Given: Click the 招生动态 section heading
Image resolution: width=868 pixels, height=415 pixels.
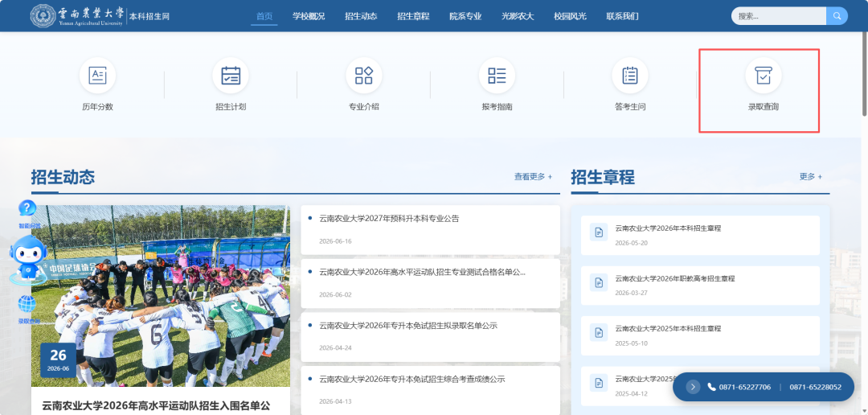Looking at the screenshot, I should coord(63,177).
